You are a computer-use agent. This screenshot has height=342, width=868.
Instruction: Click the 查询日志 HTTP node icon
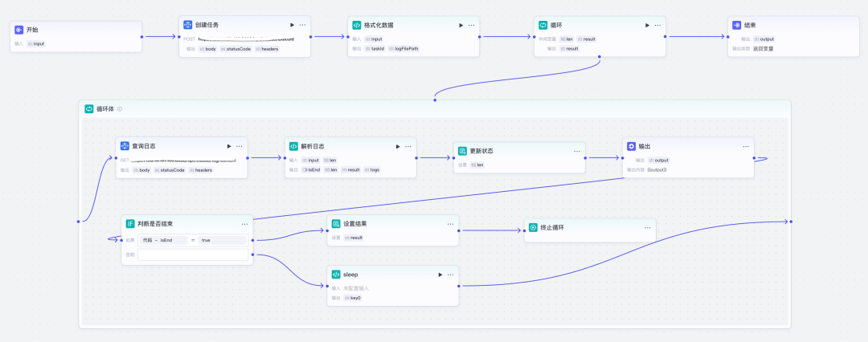pyautogui.click(x=125, y=146)
